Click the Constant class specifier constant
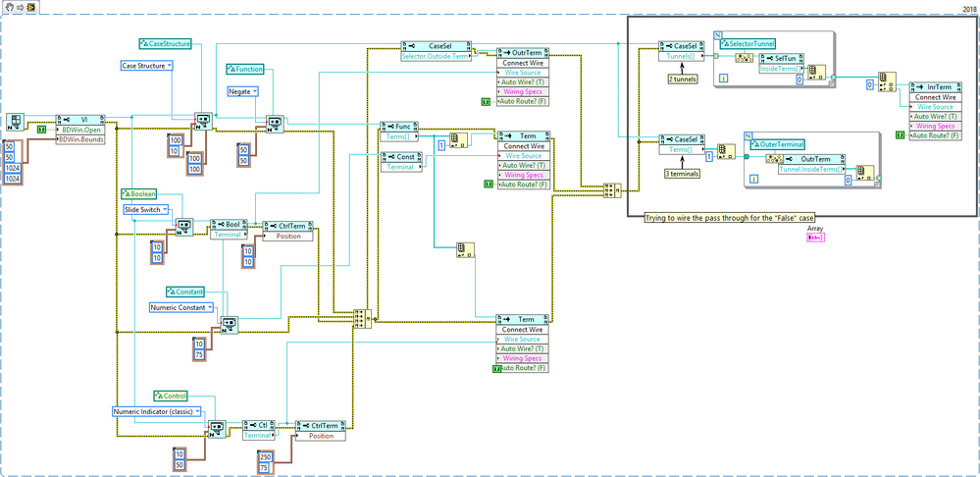 click(x=185, y=291)
